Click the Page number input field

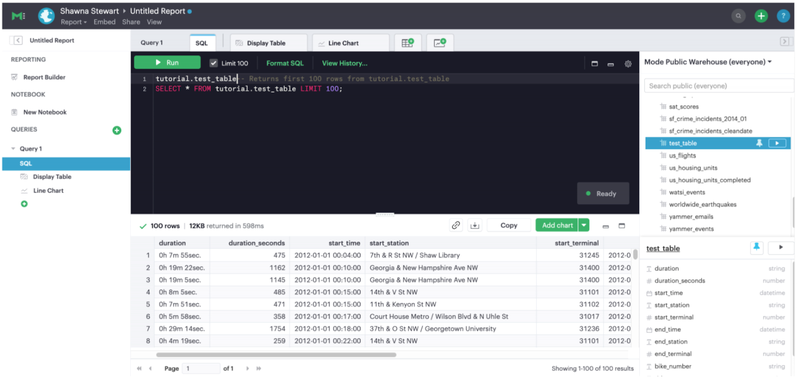[201, 369]
